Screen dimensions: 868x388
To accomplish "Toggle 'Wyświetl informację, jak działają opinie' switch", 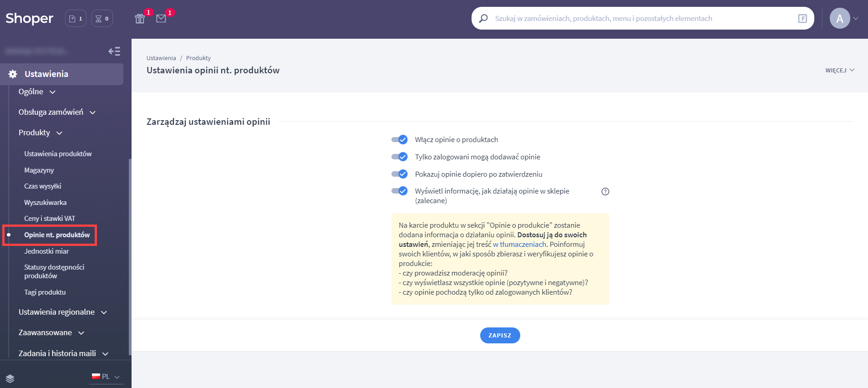I will pyautogui.click(x=399, y=191).
